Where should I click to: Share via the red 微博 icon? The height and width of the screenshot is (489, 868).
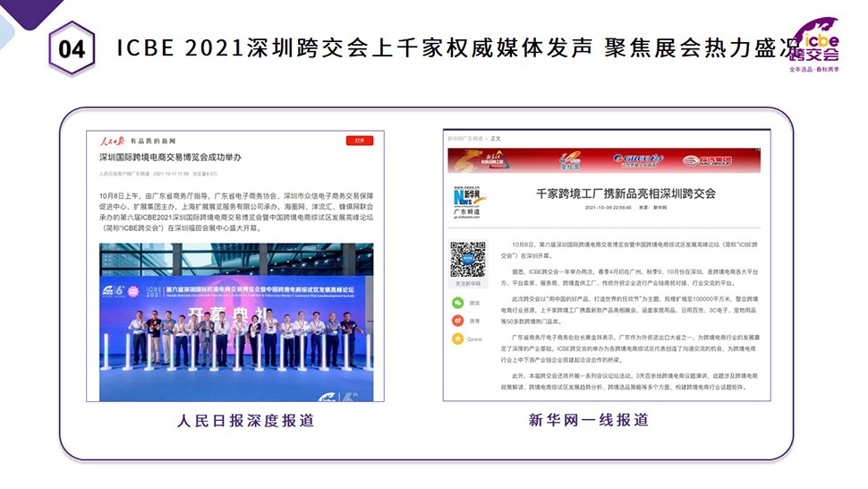(458, 321)
